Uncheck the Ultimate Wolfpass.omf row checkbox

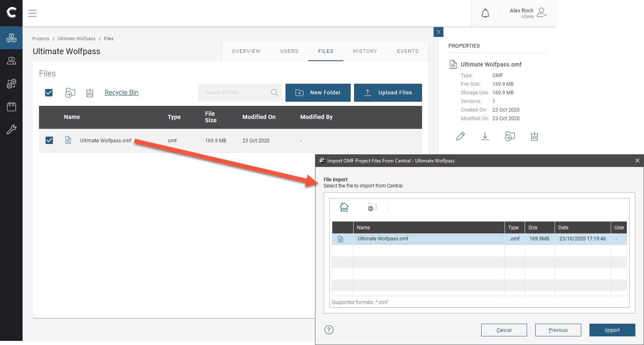pos(49,140)
